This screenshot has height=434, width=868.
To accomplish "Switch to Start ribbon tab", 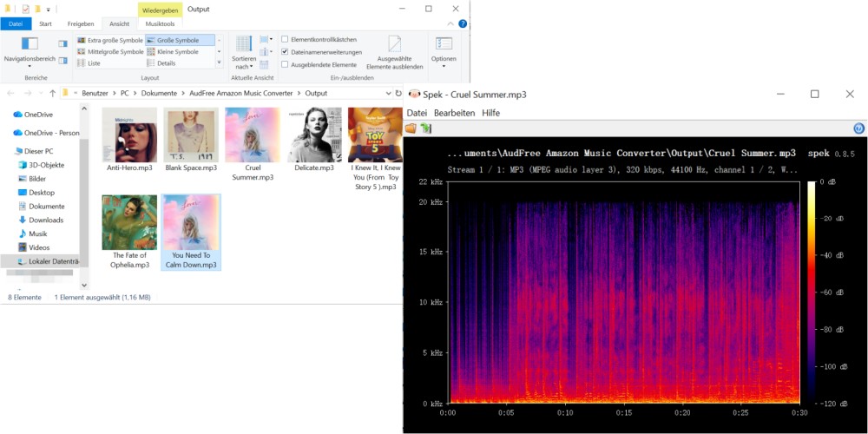I will click(x=45, y=23).
